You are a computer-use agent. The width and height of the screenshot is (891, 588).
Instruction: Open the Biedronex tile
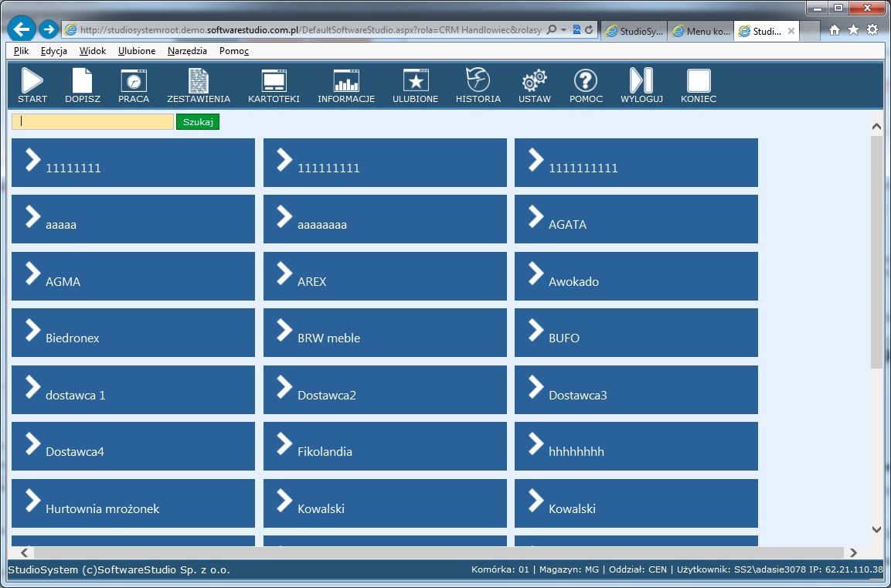(134, 333)
